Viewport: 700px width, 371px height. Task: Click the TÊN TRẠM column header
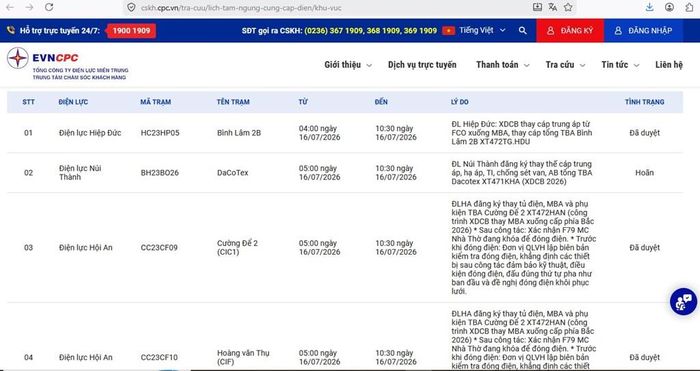click(x=233, y=102)
